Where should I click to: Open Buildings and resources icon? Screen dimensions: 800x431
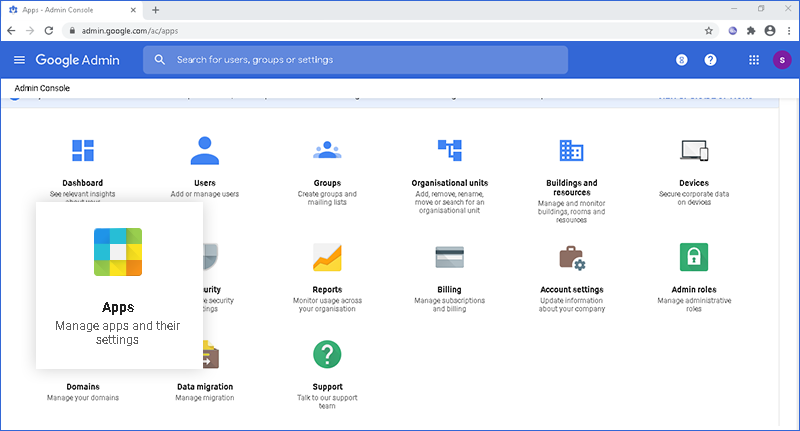coord(571,150)
